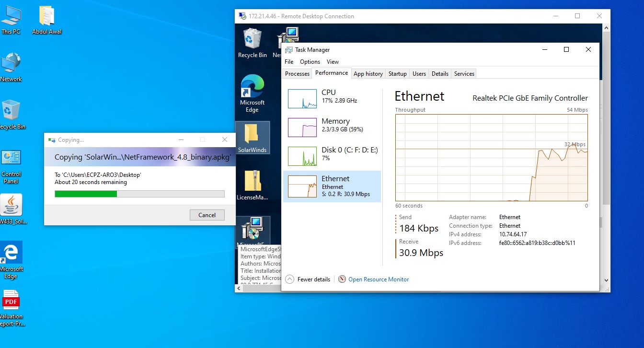Open the Abdul Awal folder icon

click(x=47, y=20)
